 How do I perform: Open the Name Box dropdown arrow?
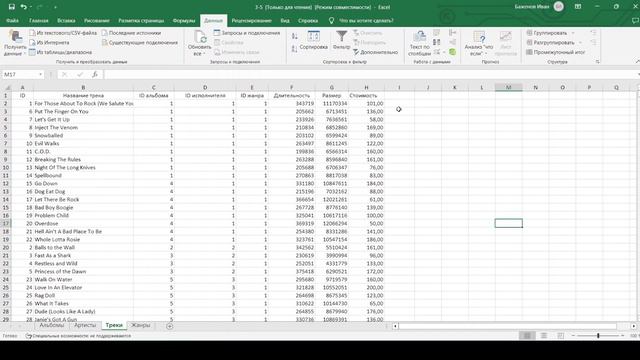[40, 74]
